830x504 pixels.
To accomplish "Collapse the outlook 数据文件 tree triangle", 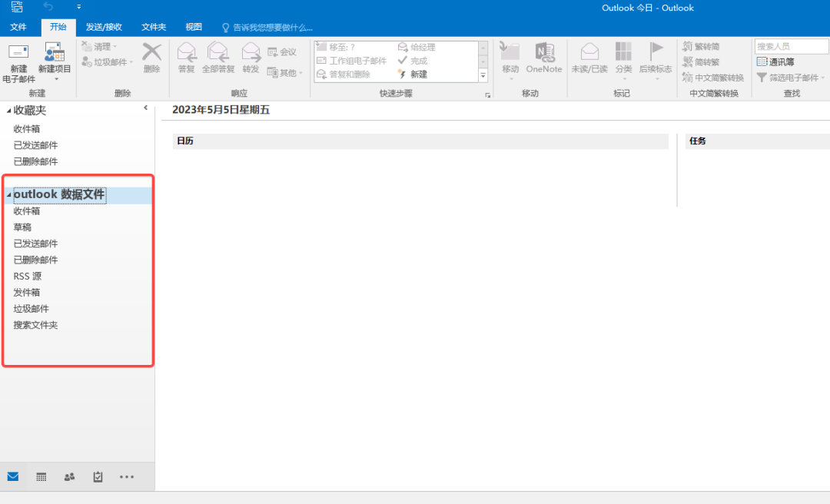I will point(8,195).
